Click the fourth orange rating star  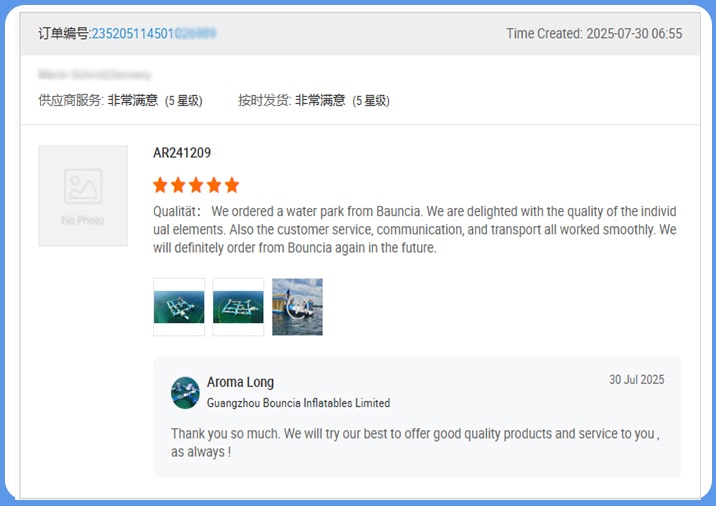214,185
